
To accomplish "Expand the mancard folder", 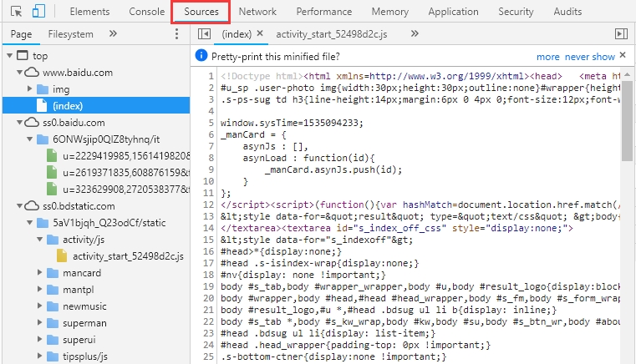I will [41, 272].
